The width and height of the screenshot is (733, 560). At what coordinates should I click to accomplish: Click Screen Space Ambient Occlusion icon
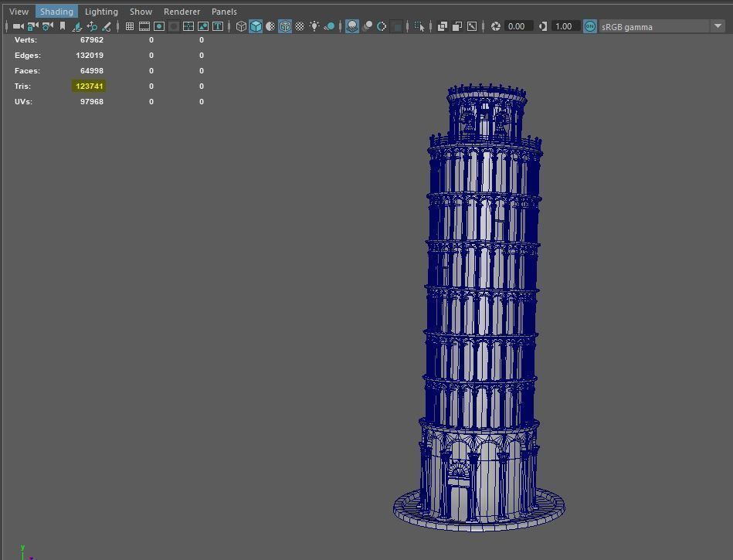pyautogui.click(x=352, y=26)
